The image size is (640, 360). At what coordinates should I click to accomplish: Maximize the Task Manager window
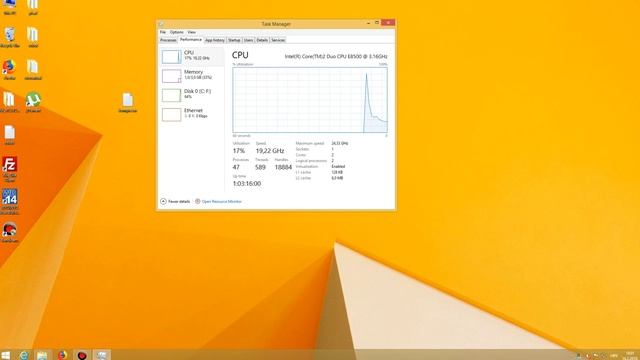click(x=377, y=23)
